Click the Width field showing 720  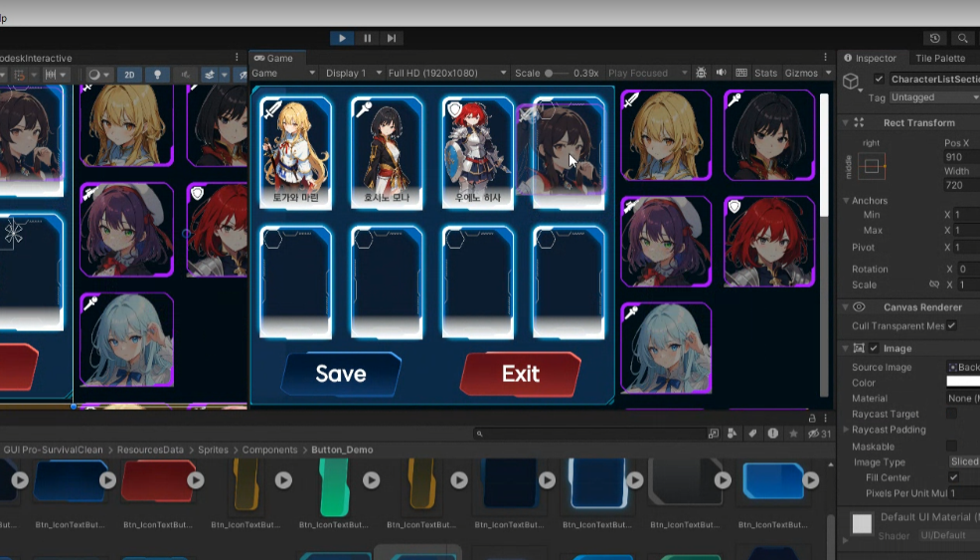[x=961, y=185]
